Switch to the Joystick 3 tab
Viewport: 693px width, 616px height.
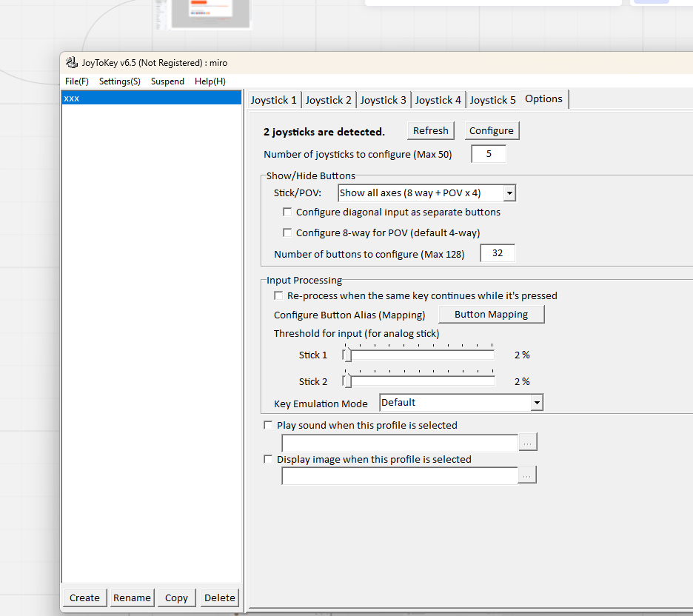[x=384, y=100]
